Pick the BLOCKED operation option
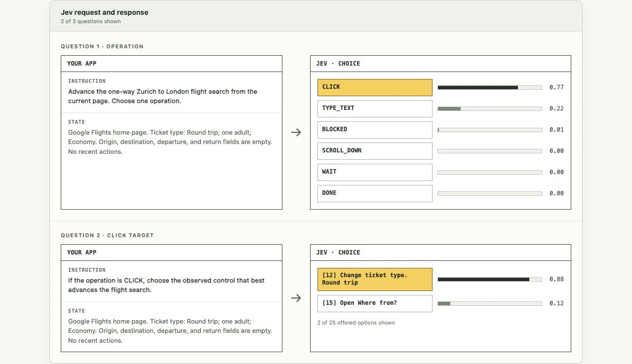Viewport: 632px width, 364px height. tap(375, 130)
